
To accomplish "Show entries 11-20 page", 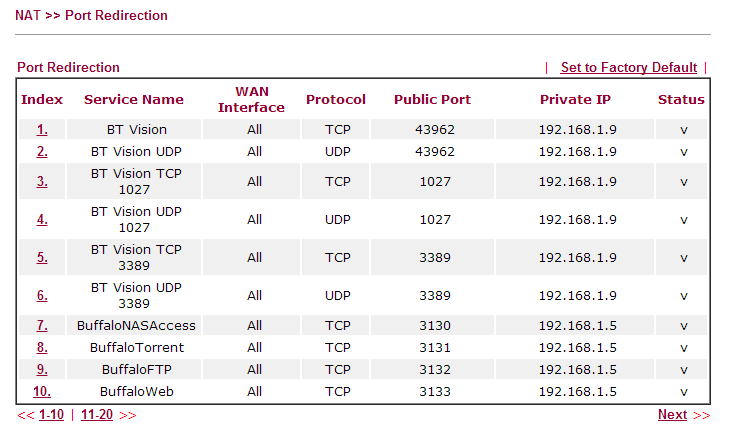I will (x=97, y=414).
